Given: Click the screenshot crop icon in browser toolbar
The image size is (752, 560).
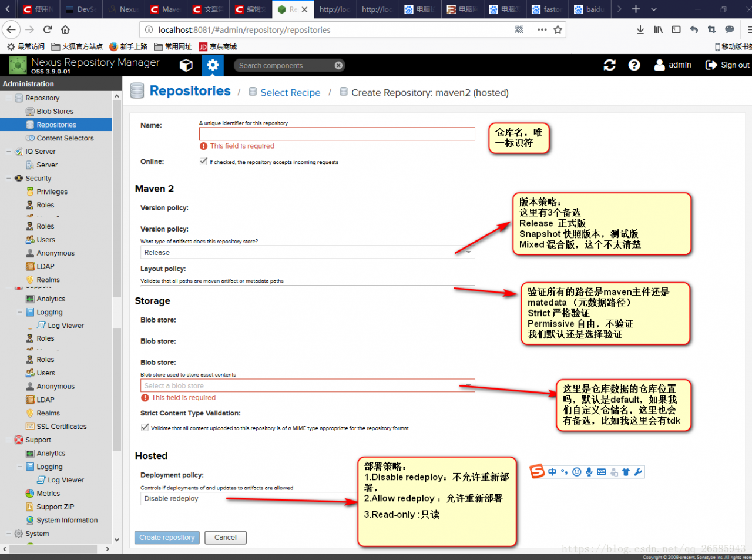Looking at the screenshot, I should click(711, 29).
